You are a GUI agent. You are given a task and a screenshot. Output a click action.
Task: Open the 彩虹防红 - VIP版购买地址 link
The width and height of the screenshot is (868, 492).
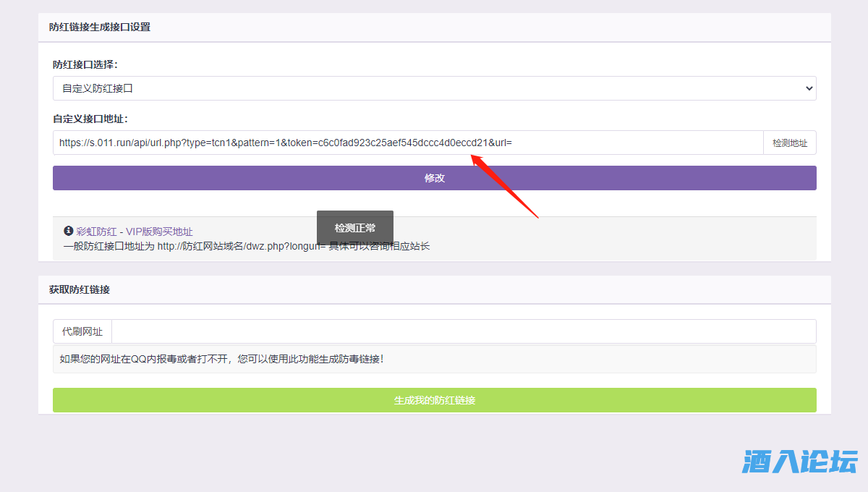point(135,232)
